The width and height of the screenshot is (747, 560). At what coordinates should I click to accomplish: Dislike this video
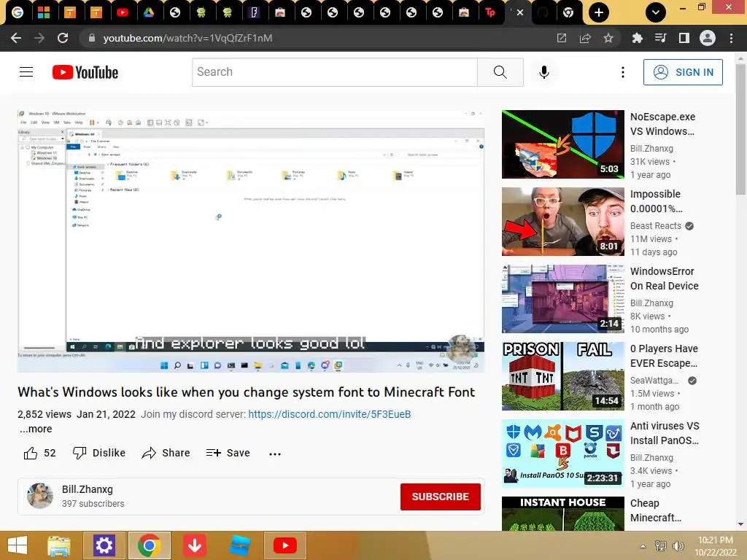(x=99, y=453)
